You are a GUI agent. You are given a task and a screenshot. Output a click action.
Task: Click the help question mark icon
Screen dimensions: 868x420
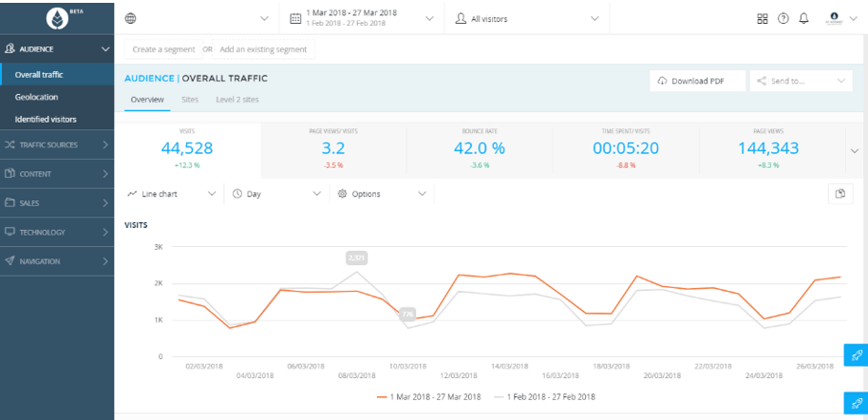783,18
